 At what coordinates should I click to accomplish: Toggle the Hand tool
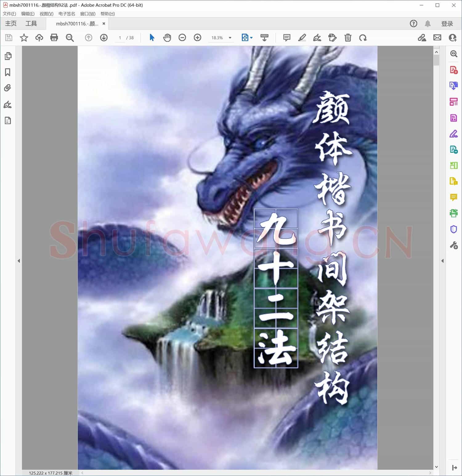[x=167, y=38]
